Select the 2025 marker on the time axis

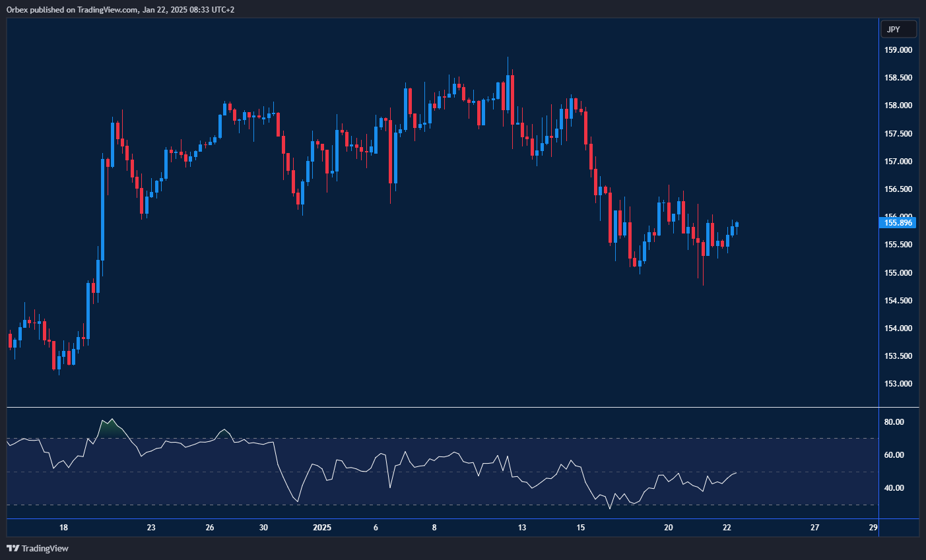click(x=322, y=528)
